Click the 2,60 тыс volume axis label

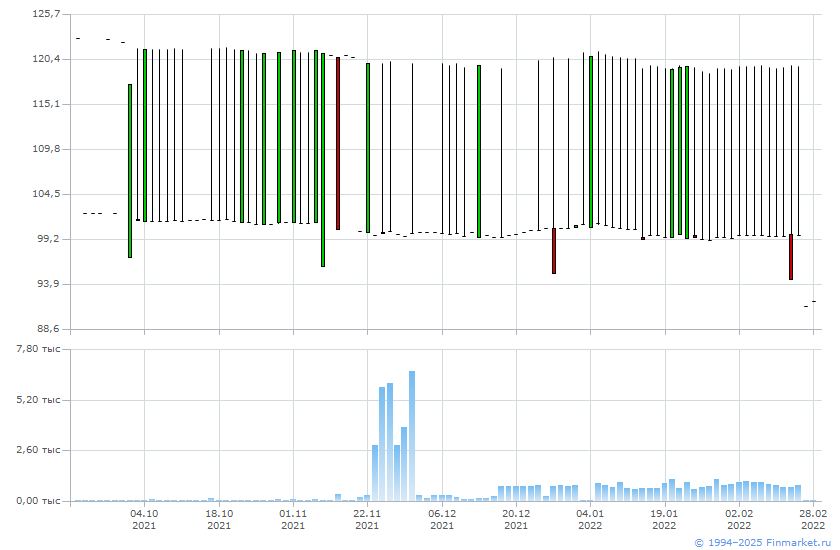point(40,450)
